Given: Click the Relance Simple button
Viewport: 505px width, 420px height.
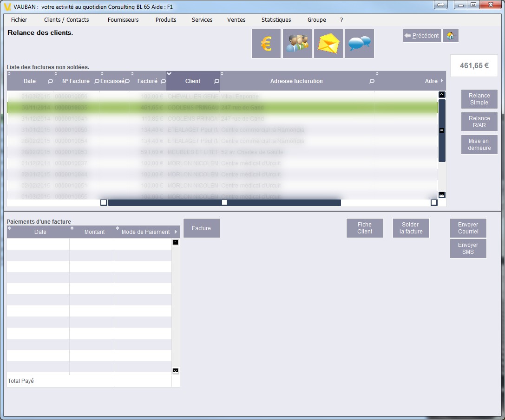Looking at the screenshot, I should [x=479, y=99].
